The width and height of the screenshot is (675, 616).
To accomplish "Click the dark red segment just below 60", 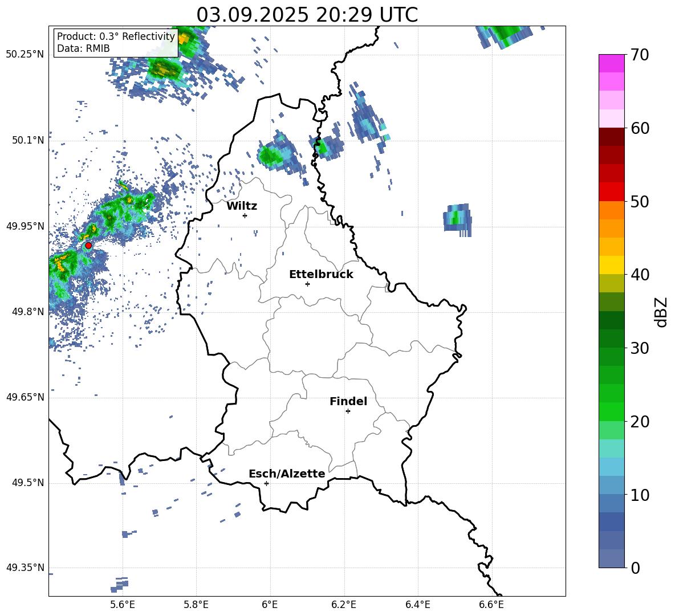I will 611,137.
